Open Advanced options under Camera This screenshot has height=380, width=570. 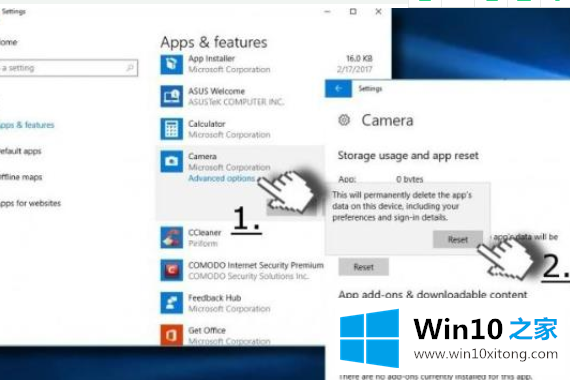point(221,178)
